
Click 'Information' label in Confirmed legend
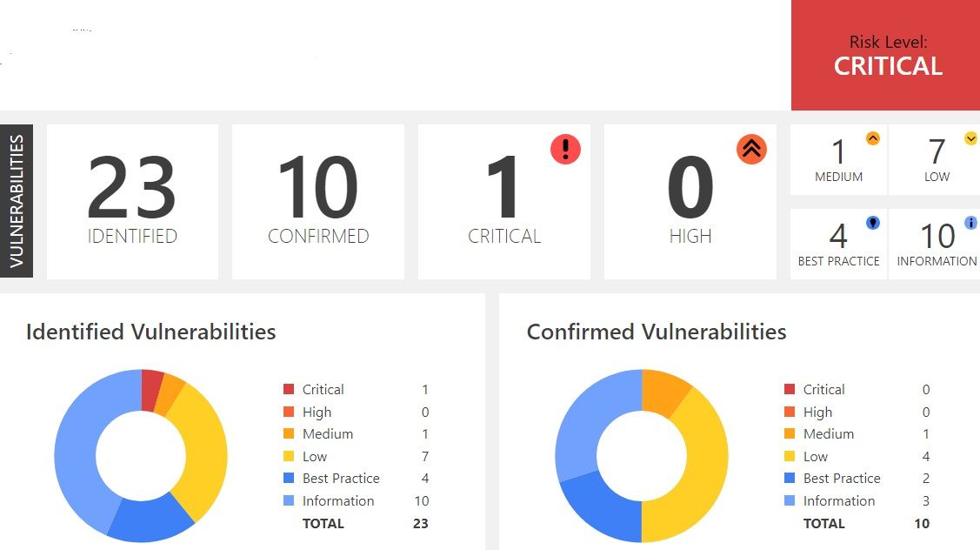coord(839,500)
